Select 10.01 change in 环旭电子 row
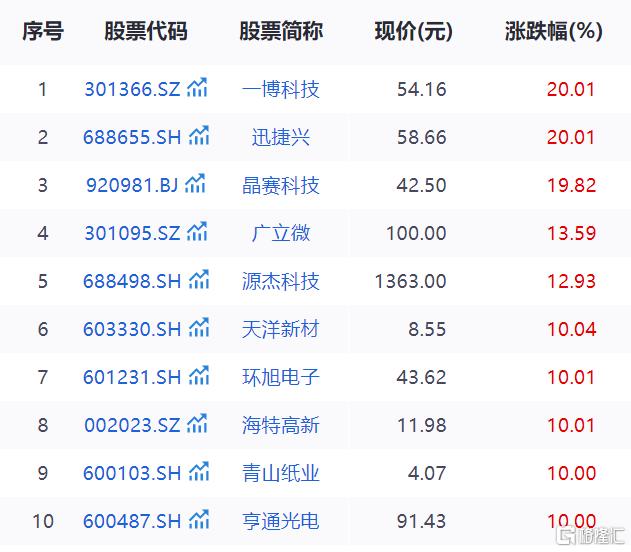631x552 pixels. tap(571, 377)
